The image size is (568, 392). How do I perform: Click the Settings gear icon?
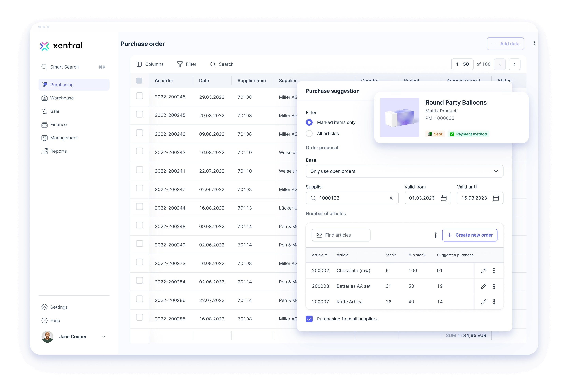(44, 307)
